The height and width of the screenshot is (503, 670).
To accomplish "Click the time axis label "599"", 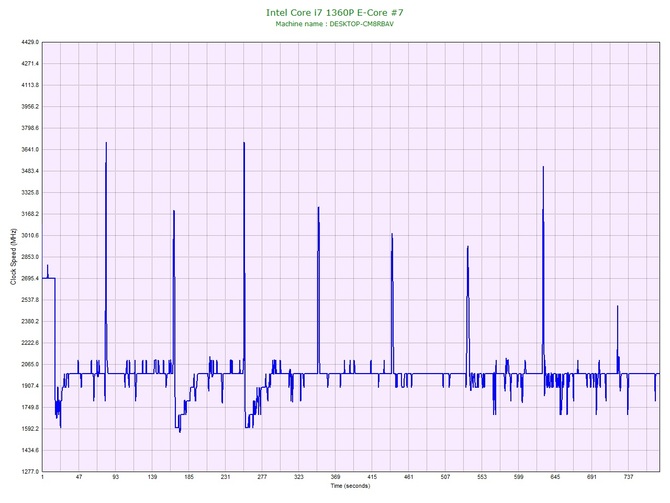I will pyautogui.click(x=519, y=477).
